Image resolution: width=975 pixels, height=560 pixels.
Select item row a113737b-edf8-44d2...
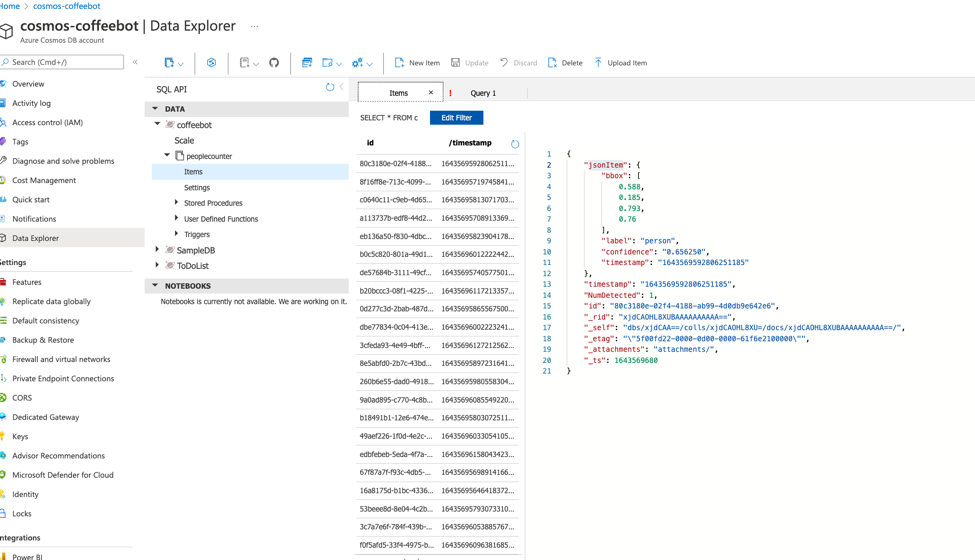(x=437, y=218)
